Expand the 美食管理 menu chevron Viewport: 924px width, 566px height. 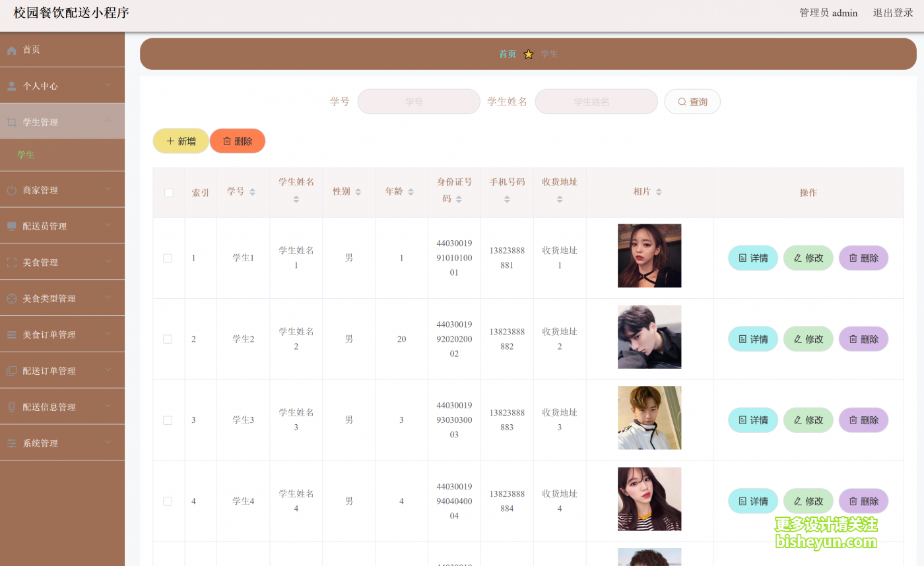click(x=108, y=261)
